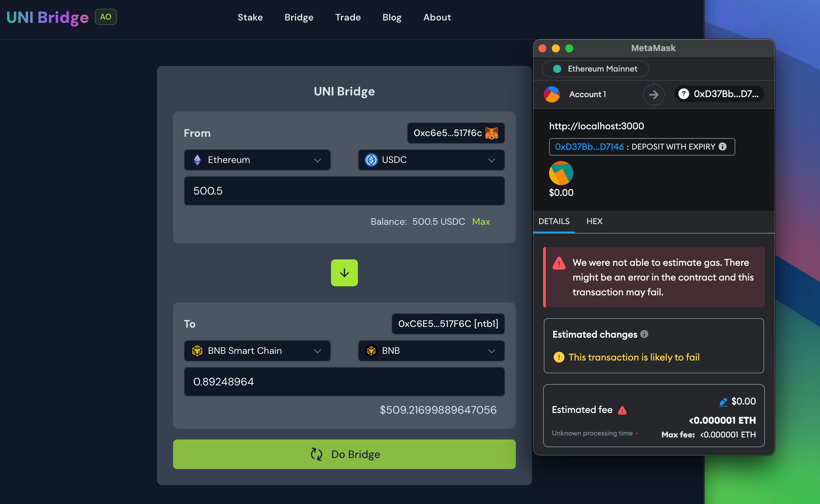Click the http://localhost:3000 origin text
This screenshot has height=504, width=820.
pyautogui.click(x=597, y=126)
